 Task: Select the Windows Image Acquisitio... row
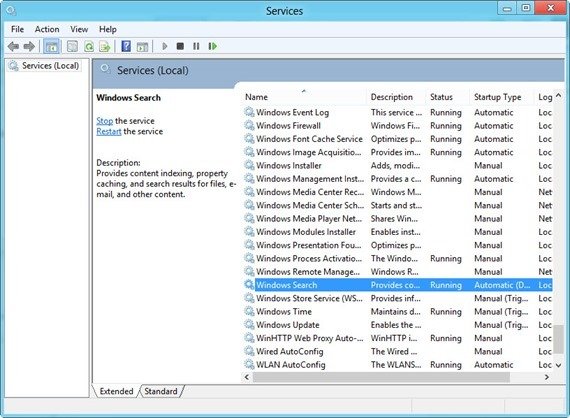coord(398,152)
